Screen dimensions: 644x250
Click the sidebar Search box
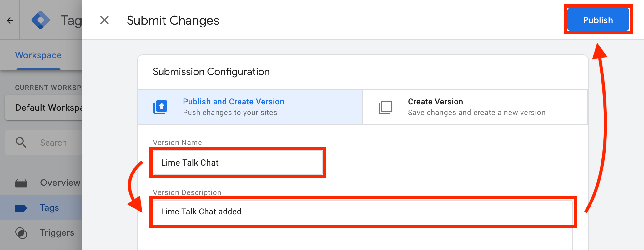point(43,142)
